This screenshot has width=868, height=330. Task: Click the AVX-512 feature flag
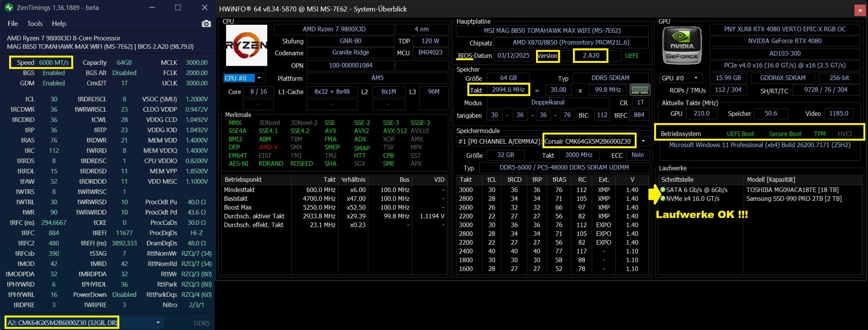(x=395, y=131)
